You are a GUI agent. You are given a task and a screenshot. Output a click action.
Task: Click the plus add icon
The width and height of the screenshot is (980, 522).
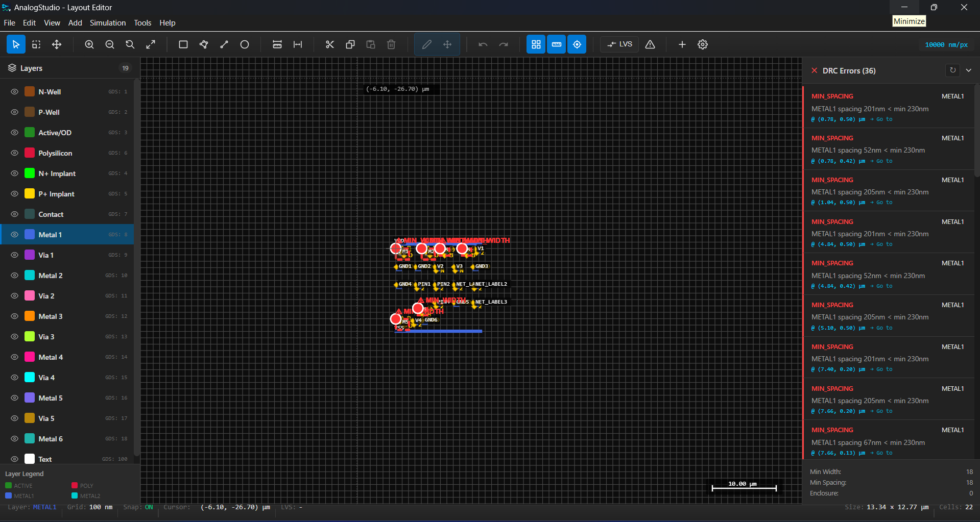click(x=682, y=44)
